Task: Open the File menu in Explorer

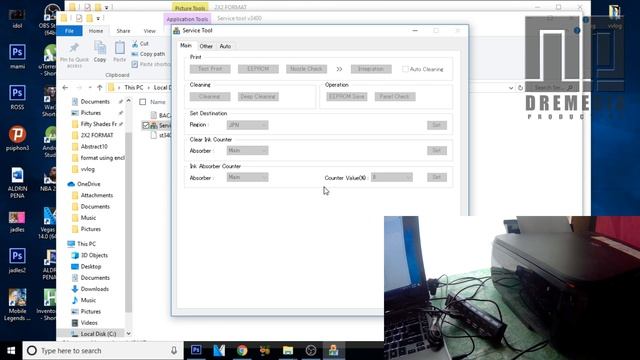Action: pyautogui.click(x=69, y=31)
